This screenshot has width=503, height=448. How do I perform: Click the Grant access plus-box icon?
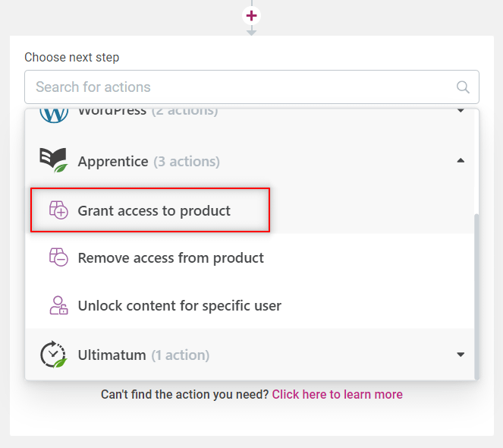58,210
